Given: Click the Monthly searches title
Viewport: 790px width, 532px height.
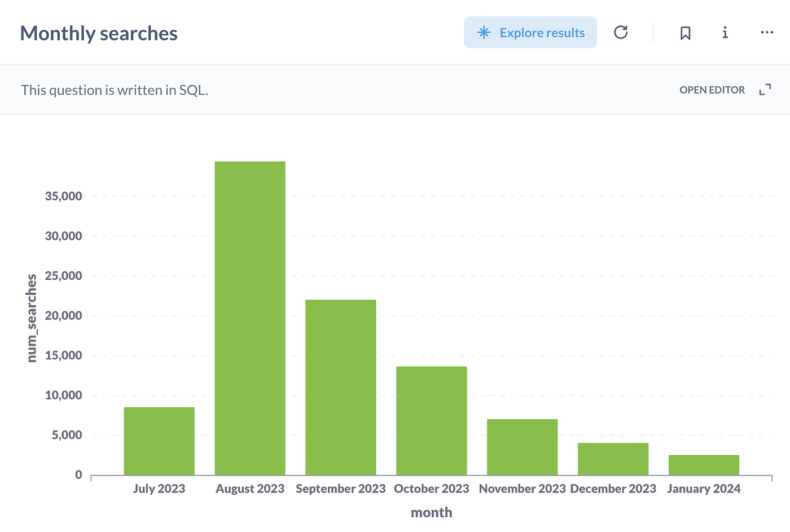Looking at the screenshot, I should [99, 33].
